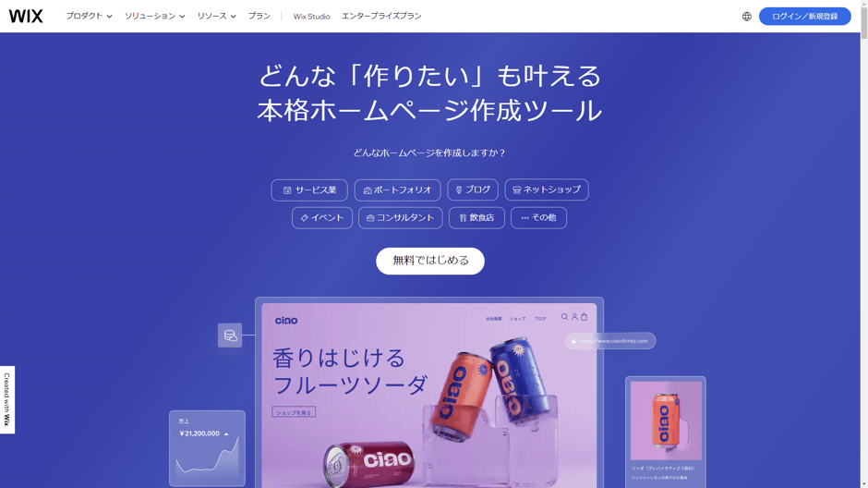Click the Wix logo in the header
Viewport: 868px width, 488px height.
click(x=26, y=16)
